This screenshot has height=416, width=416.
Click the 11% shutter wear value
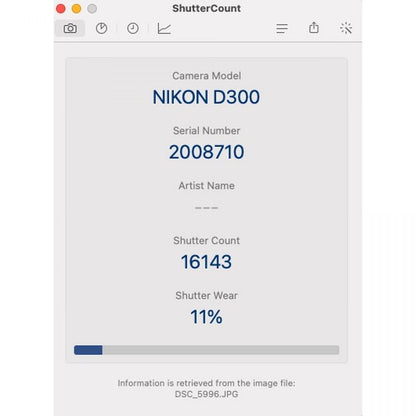[206, 317]
